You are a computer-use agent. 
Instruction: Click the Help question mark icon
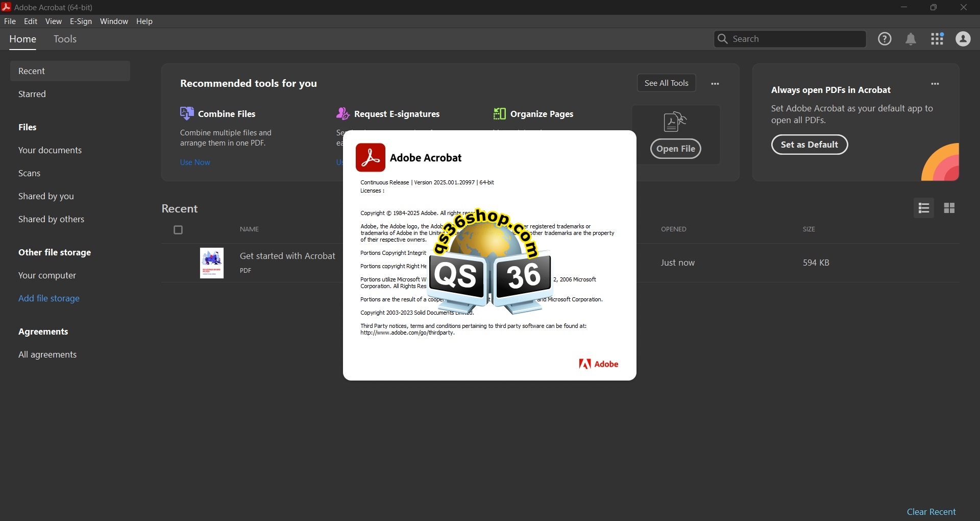click(885, 39)
